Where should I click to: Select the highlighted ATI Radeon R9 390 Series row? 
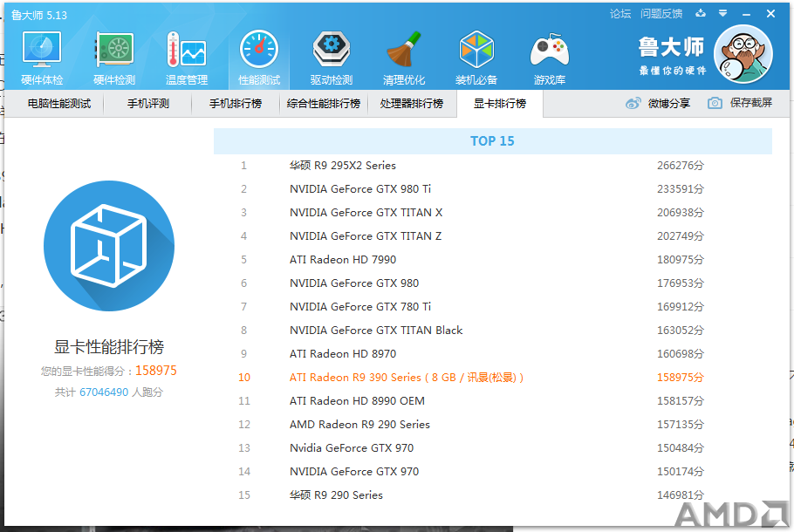[x=493, y=377]
